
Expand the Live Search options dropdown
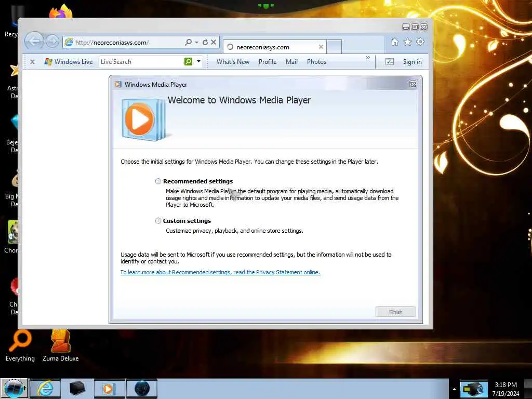click(199, 61)
